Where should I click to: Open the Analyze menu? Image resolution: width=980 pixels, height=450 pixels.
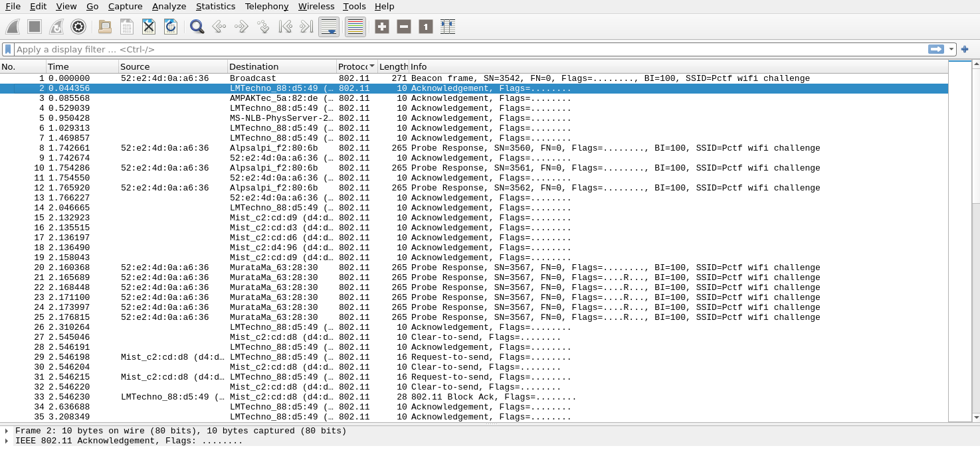[x=169, y=6]
